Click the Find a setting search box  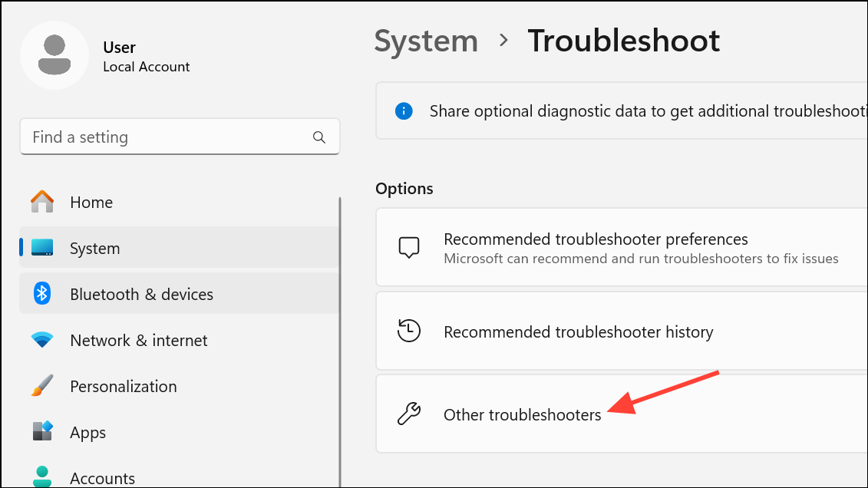click(x=180, y=137)
